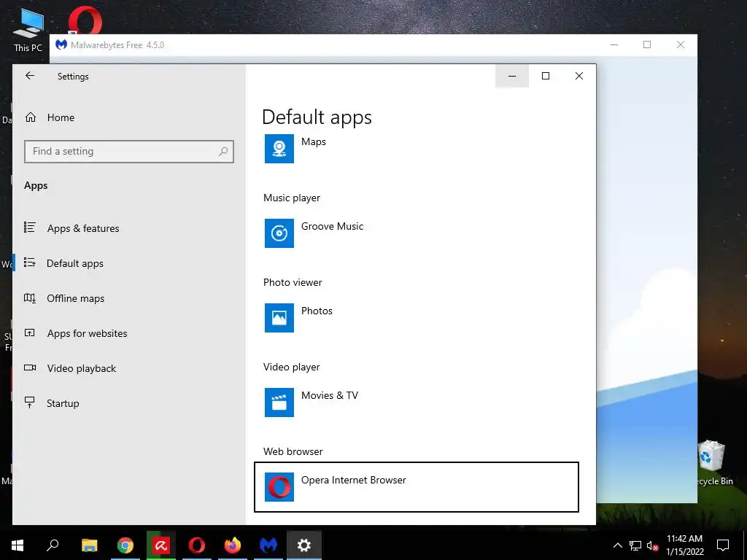
Task: Go back with the Settings back arrow
Action: point(30,76)
